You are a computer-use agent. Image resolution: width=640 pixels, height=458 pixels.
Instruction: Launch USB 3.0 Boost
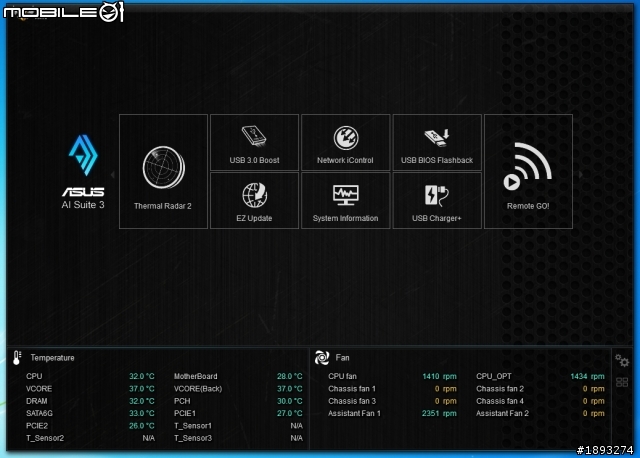[254, 142]
